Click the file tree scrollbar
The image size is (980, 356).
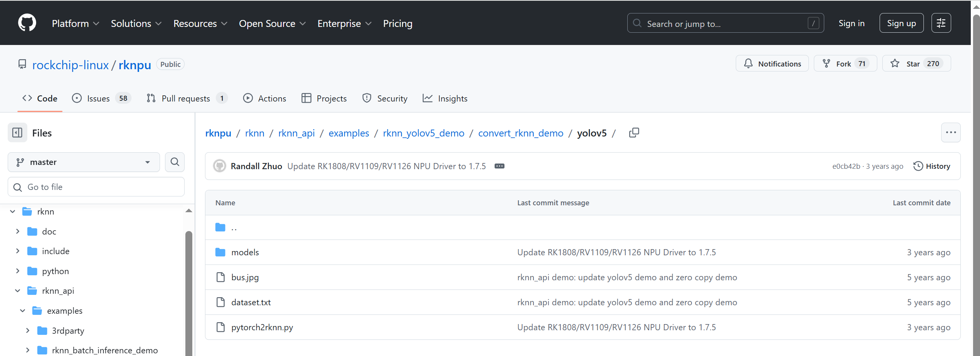tap(188, 293)
